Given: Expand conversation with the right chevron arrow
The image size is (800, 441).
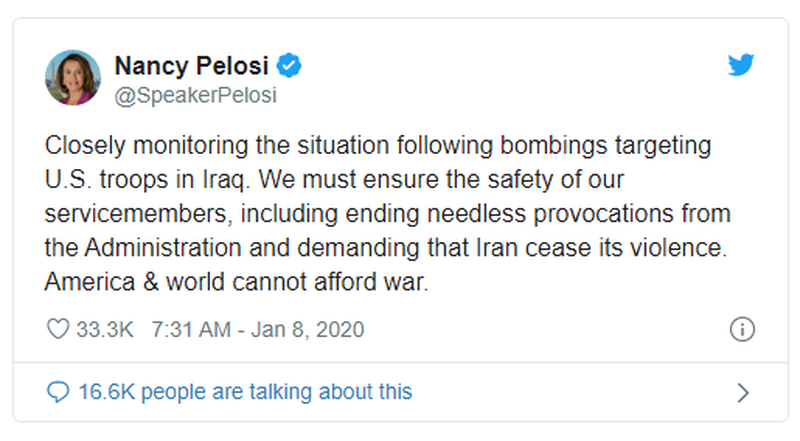Looking at the screenshot, I should pos(742,392).
